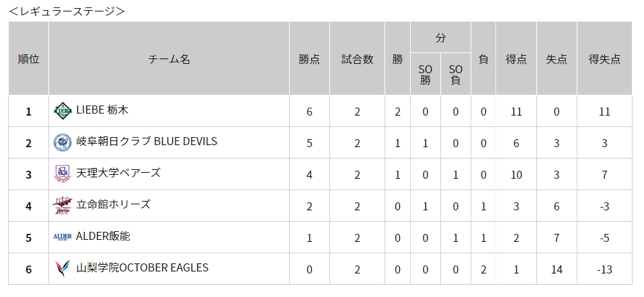Click the 失点 column header
The image size is (644, 297).
(557, 58)
